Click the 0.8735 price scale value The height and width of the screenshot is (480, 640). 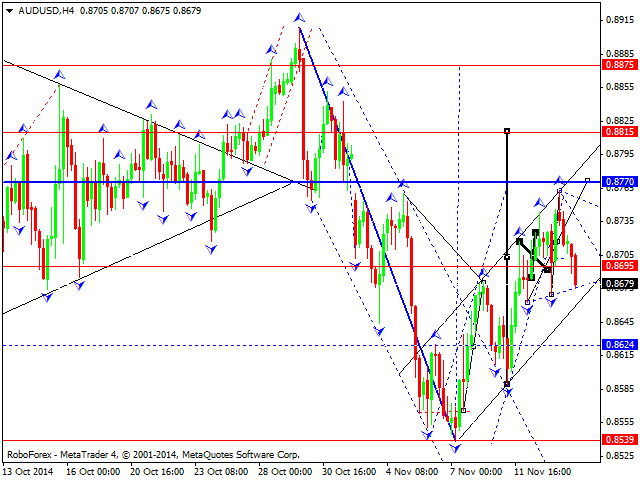620,220
